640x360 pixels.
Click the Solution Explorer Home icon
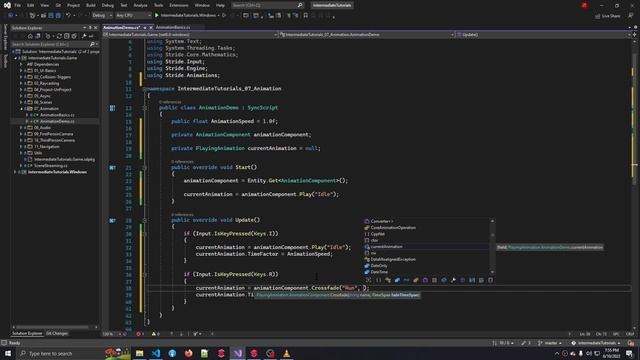click(x=30, y=36)
